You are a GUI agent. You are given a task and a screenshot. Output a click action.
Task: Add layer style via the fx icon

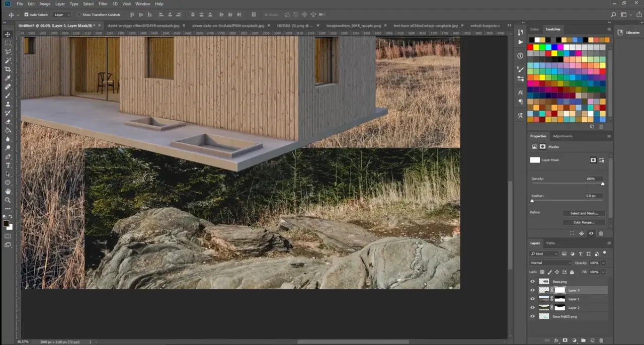pyautogui.click(x=556, y=340)
